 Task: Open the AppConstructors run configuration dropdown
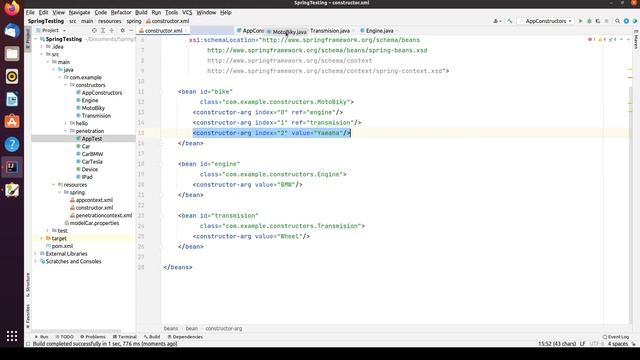[x=546, y=21]
